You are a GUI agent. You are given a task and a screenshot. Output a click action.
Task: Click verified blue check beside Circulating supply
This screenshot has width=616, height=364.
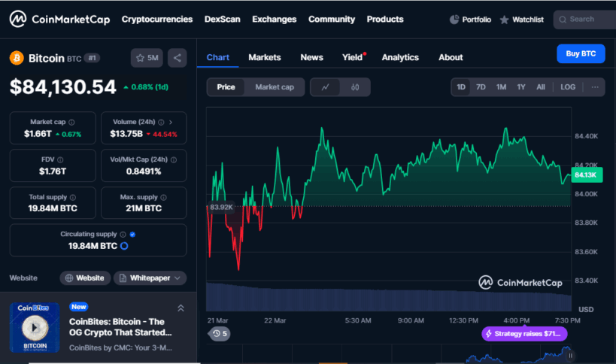tap(132, 235)
